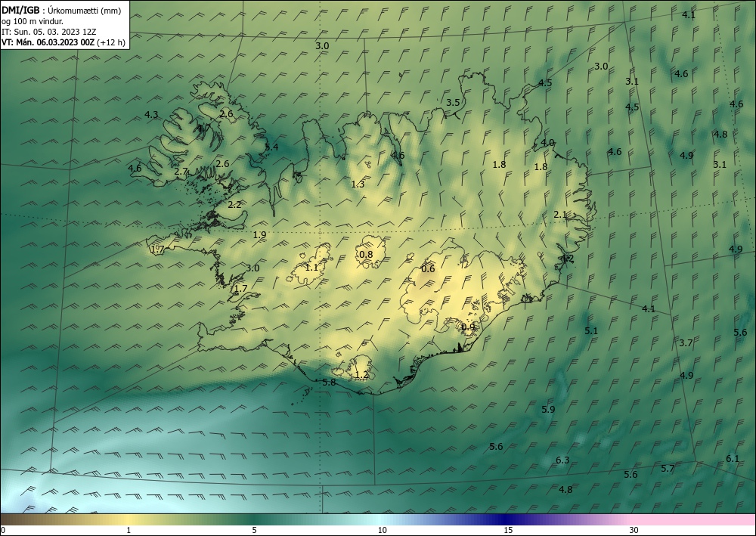Click the 2.1 value near the east coast
Screen dimensions: 756x536
point(560,215)
